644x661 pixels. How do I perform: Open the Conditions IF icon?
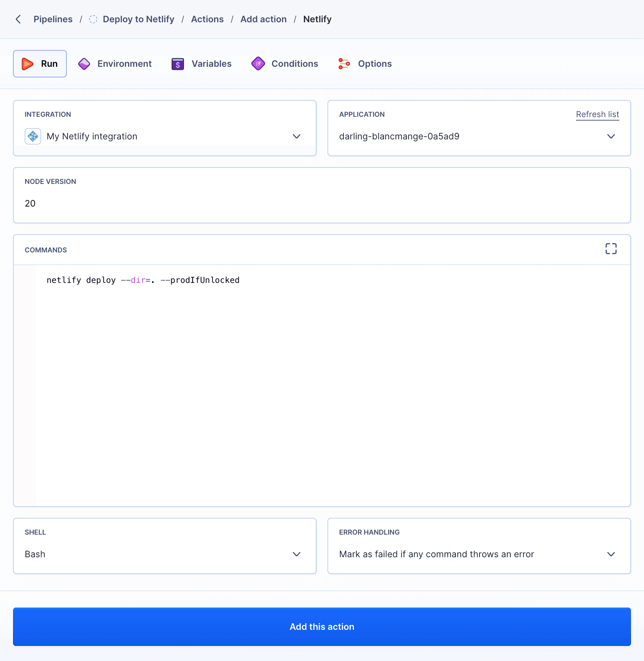(x=258, y=63)
